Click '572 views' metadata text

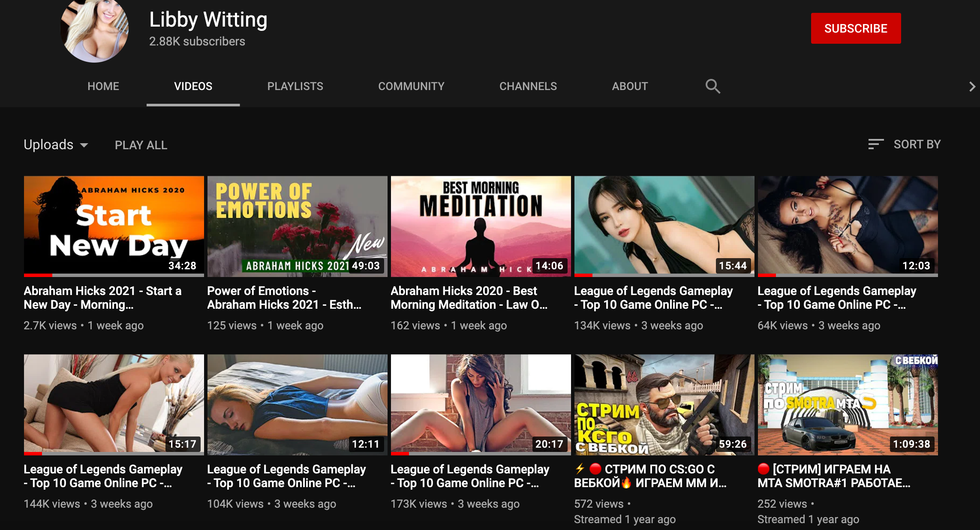599,504
